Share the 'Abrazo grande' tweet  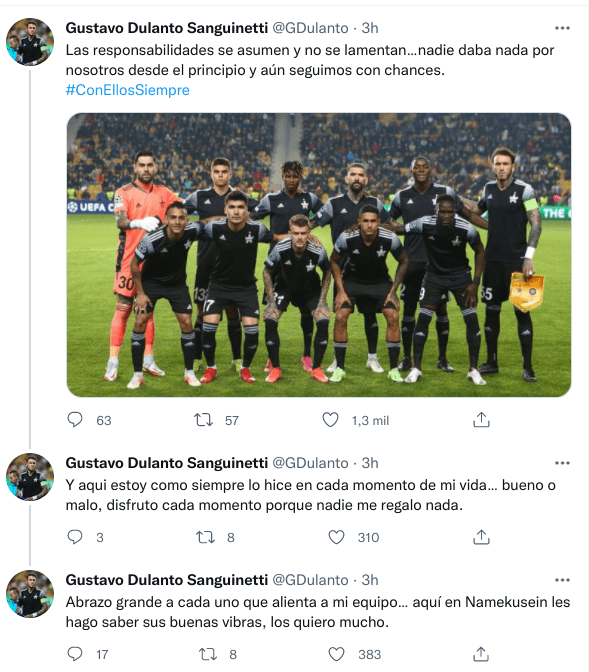481,654
